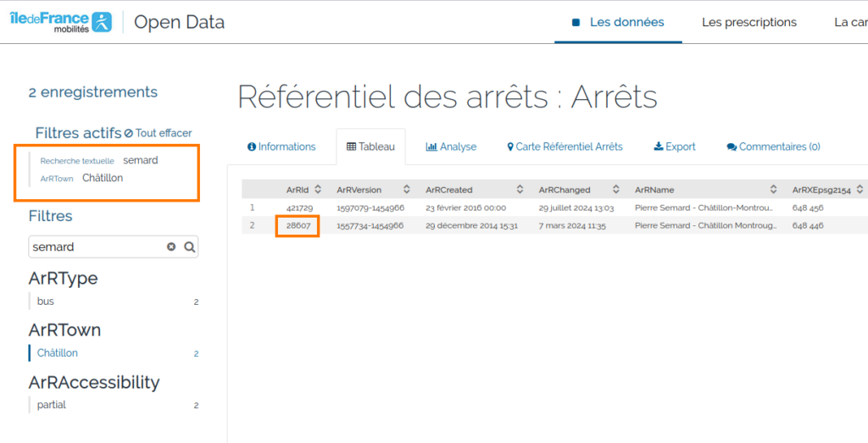Open the Commentaires (0) tab
Image resolution: width=868 pixels, height=443 pixels.
point(773,147)
